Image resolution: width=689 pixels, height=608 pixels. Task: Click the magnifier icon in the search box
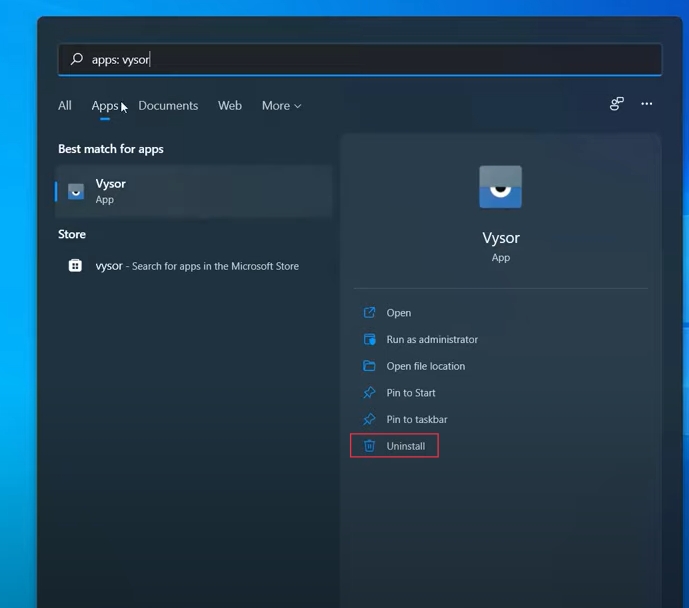pyautogui.click(x=76, y=60)
